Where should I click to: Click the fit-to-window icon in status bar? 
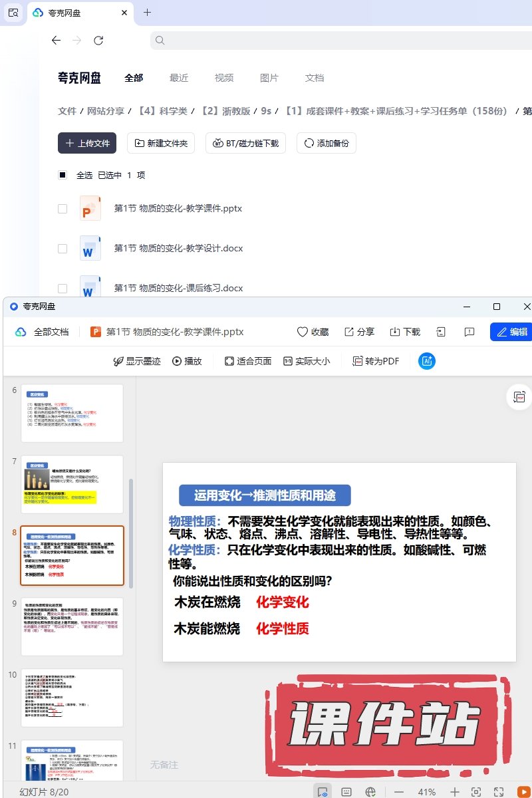[476, 792]
